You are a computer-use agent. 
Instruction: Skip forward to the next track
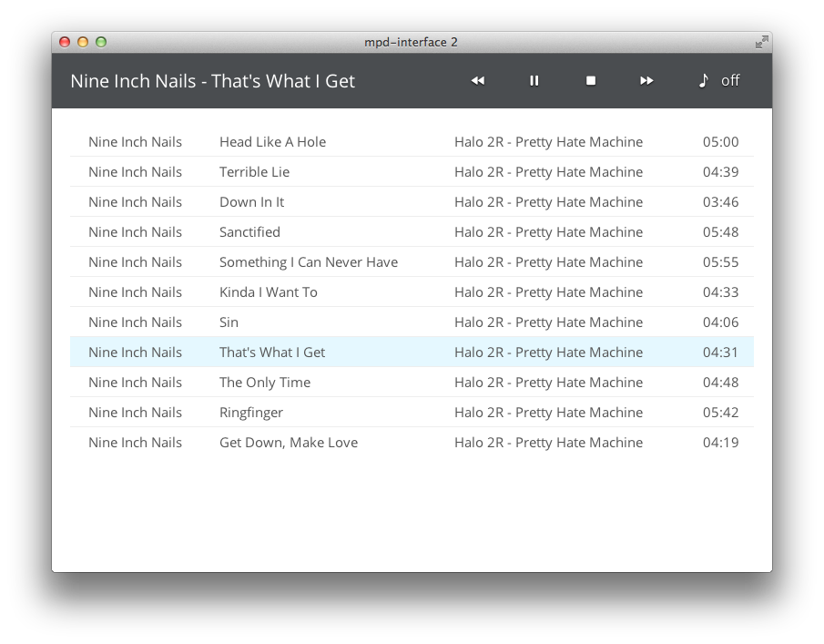tap(646, 80)
